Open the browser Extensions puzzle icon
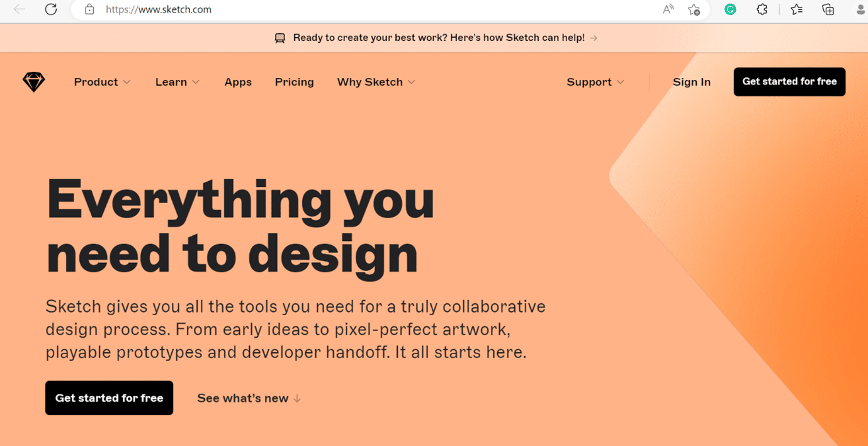This screenshot has width=868, height=446. pyautogui.click(x=762, y=9)
